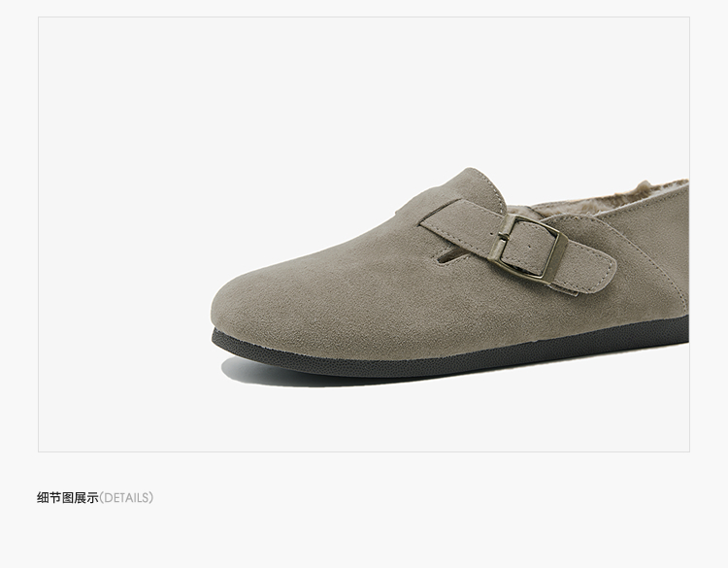Click the (DETAILS) label

point(126,498)
